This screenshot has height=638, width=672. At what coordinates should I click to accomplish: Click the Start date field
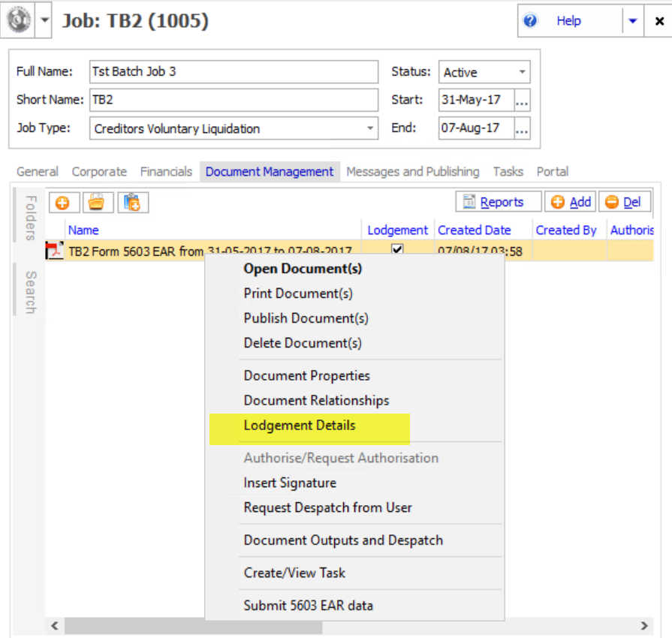click(x=476, y=100)
